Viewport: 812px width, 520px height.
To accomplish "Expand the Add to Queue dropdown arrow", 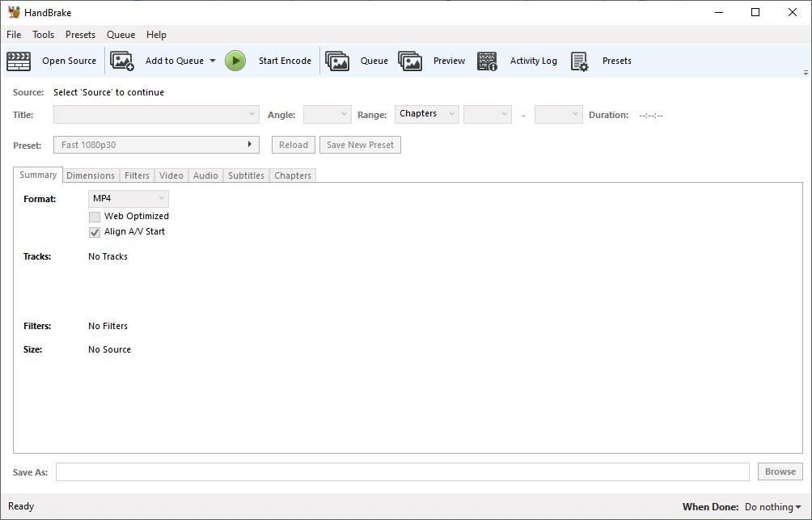I will click(213, 61).
